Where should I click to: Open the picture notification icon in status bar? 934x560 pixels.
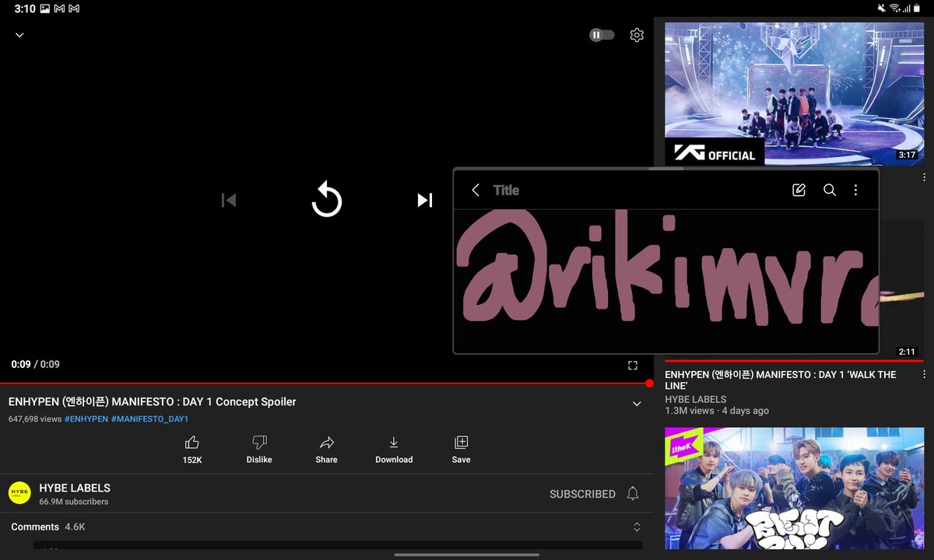[x=44, y=9]
